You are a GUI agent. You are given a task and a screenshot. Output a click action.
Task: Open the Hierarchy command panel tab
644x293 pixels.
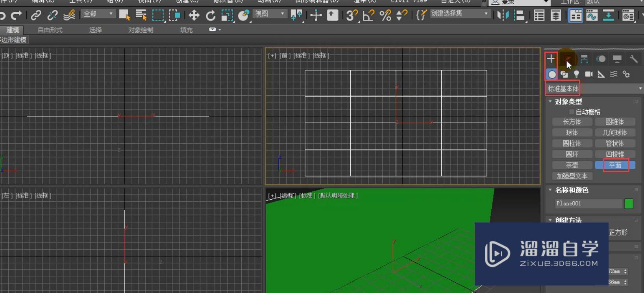point(584,59)
